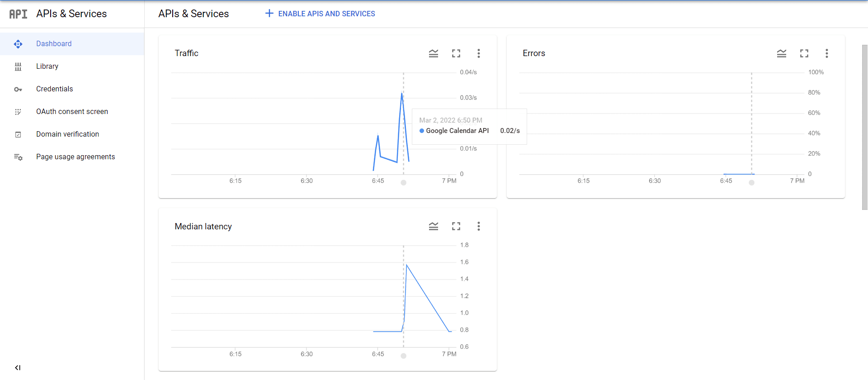Expand Median latency chart to fullscreen

tap(456, 226)
